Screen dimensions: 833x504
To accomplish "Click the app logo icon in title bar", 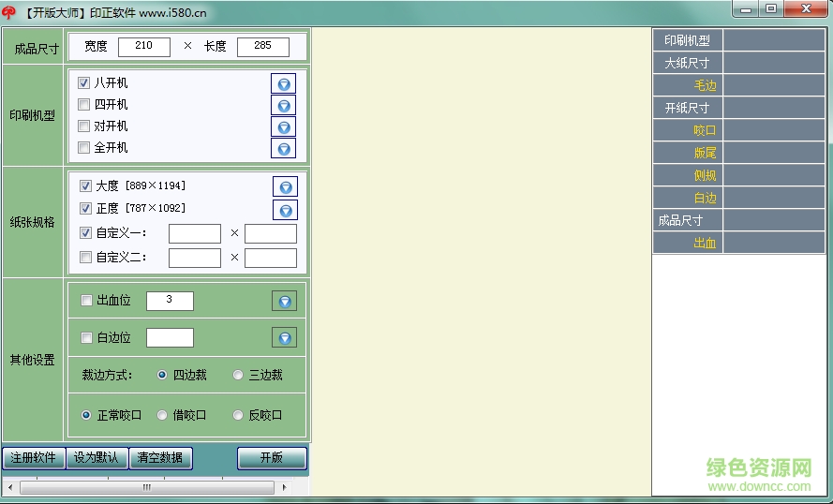I will click(9, 12).
